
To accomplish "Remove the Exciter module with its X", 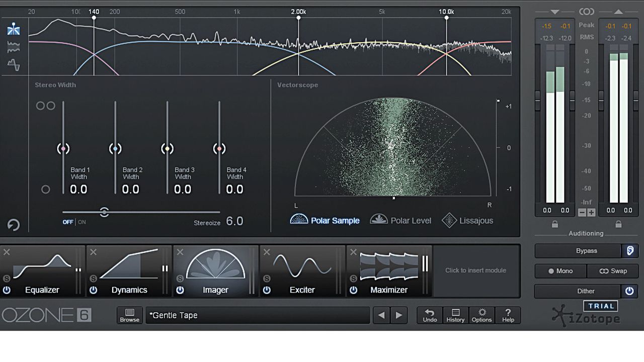I will [267, 252].
